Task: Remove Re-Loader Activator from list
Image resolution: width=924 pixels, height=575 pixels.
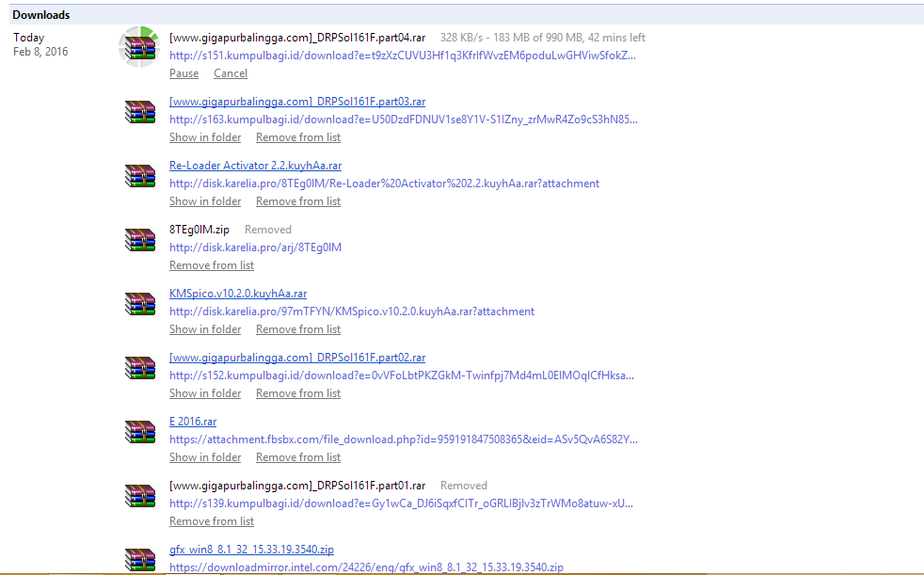Action: (298, 200)
